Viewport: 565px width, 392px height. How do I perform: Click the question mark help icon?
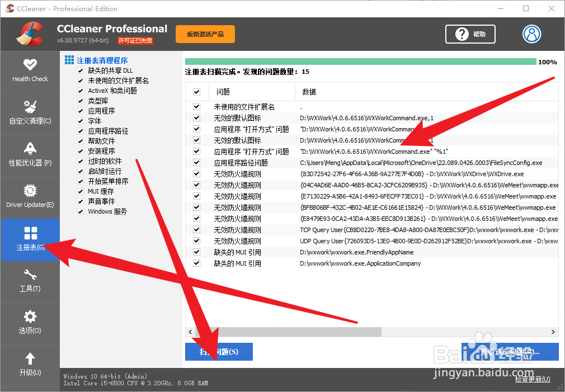coord(462,34)
